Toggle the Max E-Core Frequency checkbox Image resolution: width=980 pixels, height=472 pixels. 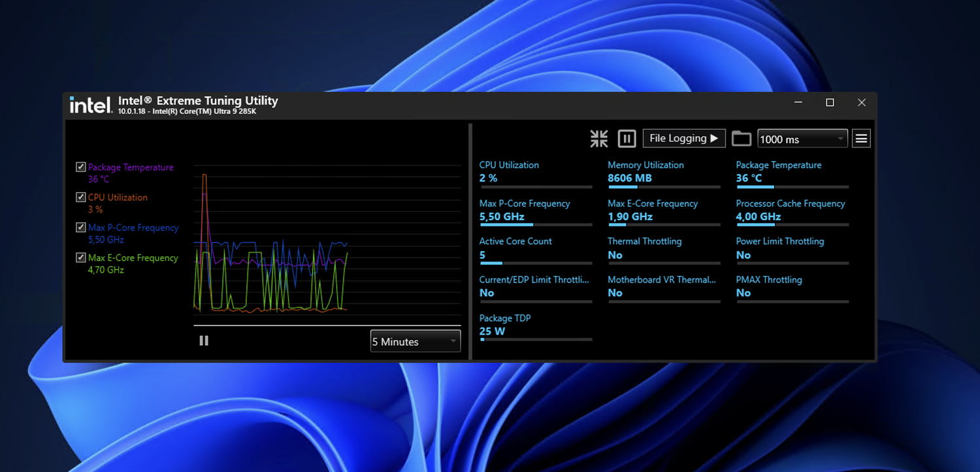pos(81,258)
